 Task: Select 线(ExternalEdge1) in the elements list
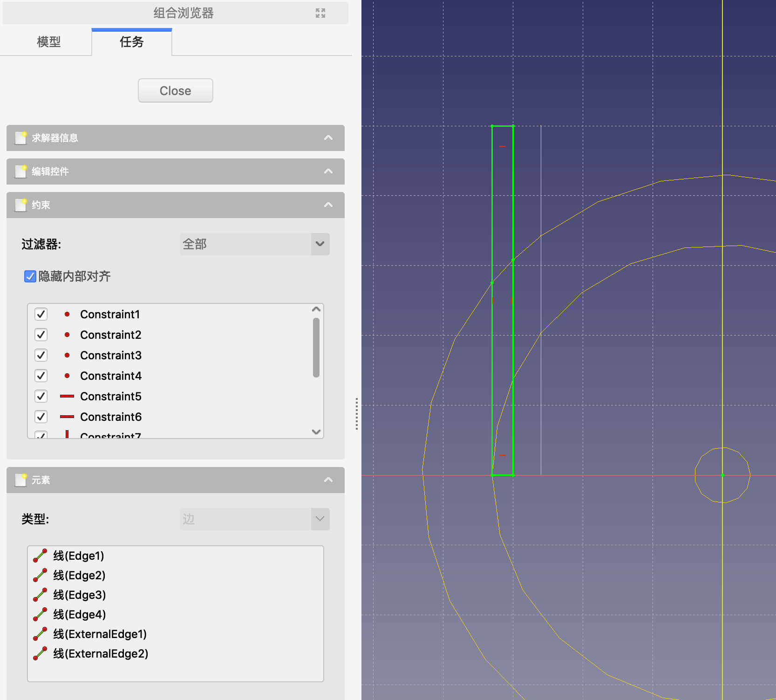click(x=100, y=634)
